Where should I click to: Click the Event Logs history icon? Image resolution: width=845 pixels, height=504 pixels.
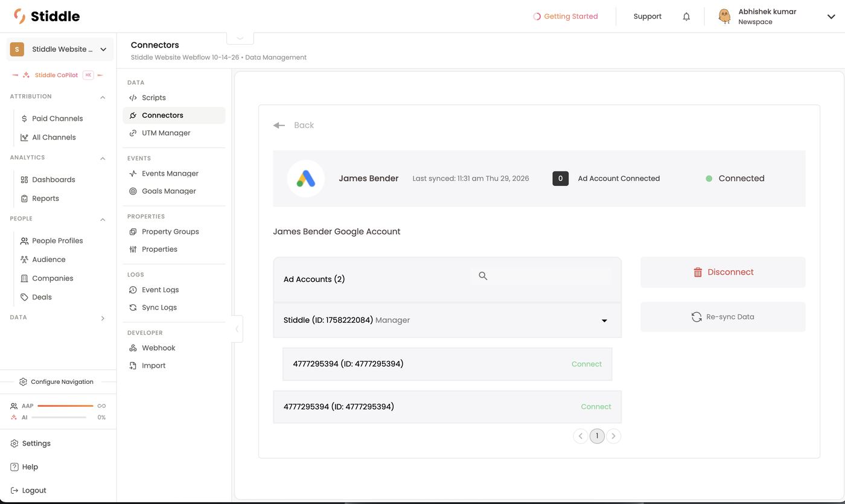pyautogui.click(x=133, y=290)
